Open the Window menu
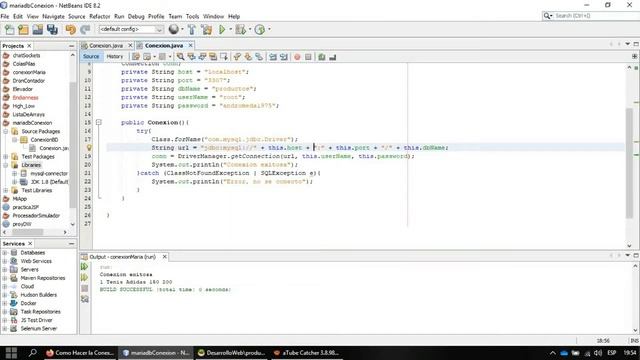Viewport: 640px width, 360px height. pos(213,16)
